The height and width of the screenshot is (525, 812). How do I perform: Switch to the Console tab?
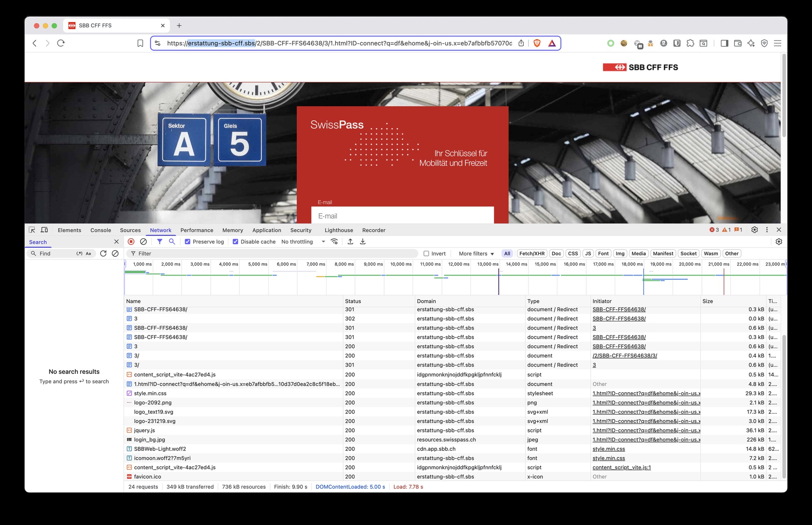(x=101, y=230)
